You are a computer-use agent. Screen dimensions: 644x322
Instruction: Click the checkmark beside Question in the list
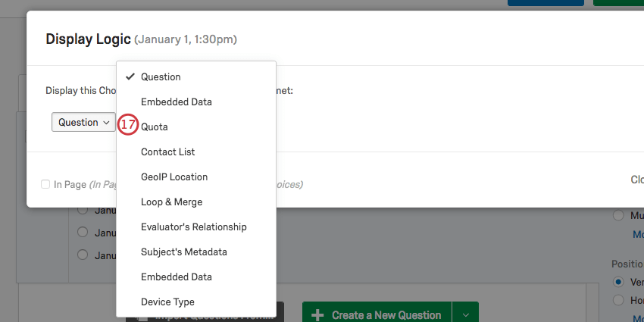(130, 77)
